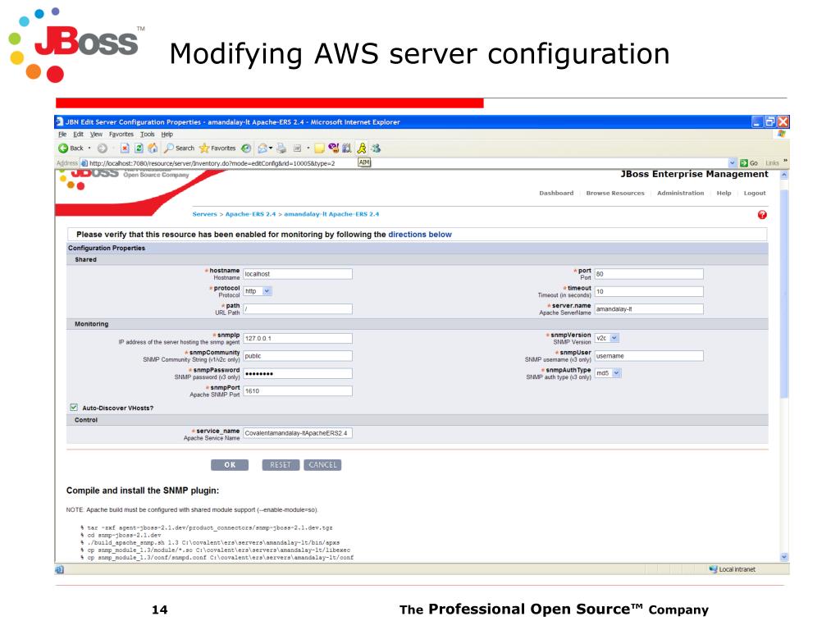Go to Dashboard navigation link

tap(556, 193)
